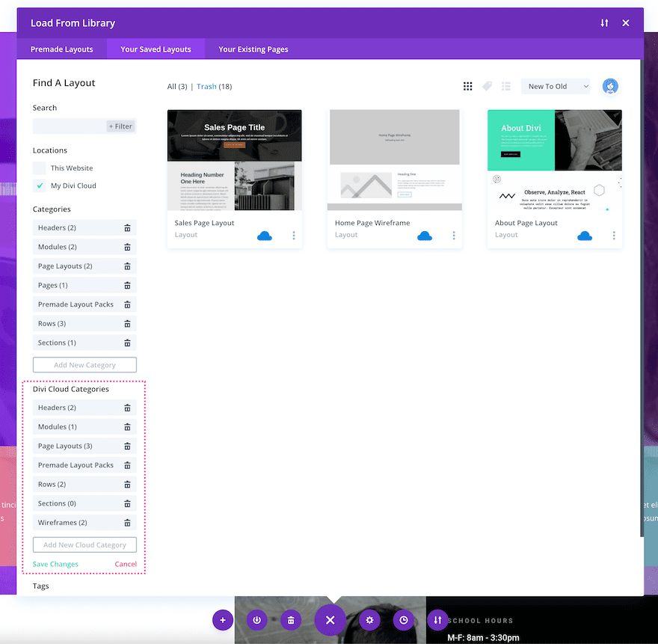The width and height of the screenshot is (658, 644).
Task: Open the Your Existing Pages tab
Action: [253, 49]
